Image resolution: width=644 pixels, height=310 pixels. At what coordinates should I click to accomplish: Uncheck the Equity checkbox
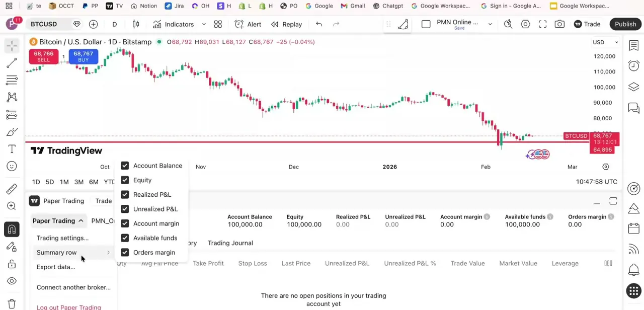(125, 180)
